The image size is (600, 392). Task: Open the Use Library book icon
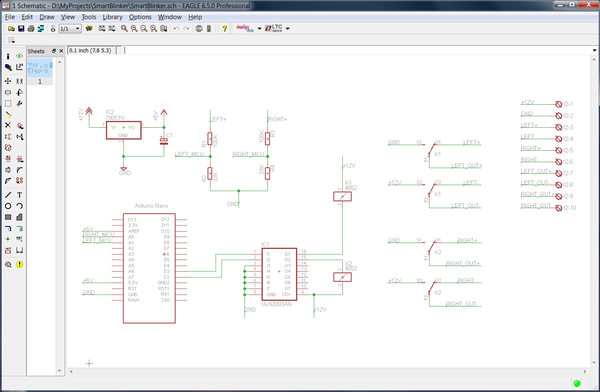tap(89, 29)
